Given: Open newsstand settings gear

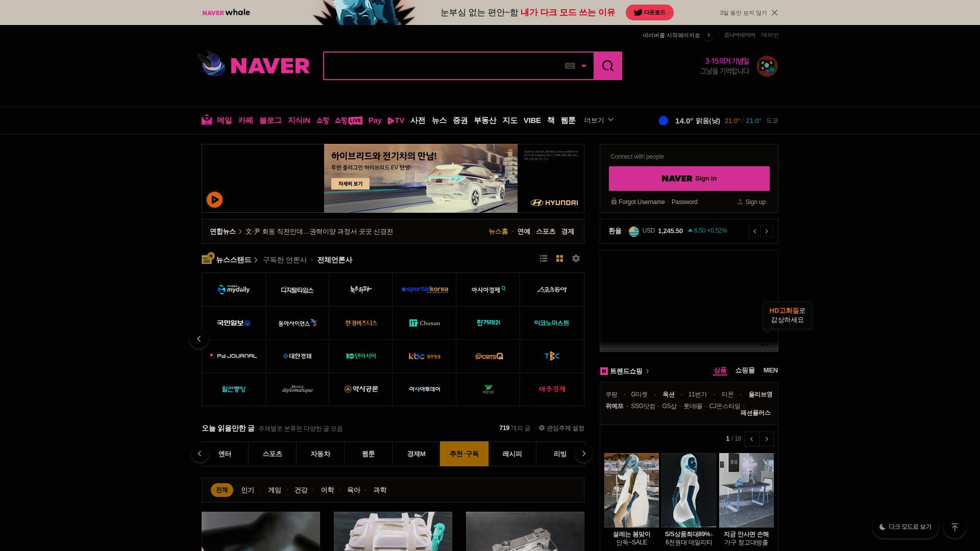Looking at the screenshot, I should tap(576, 259).
